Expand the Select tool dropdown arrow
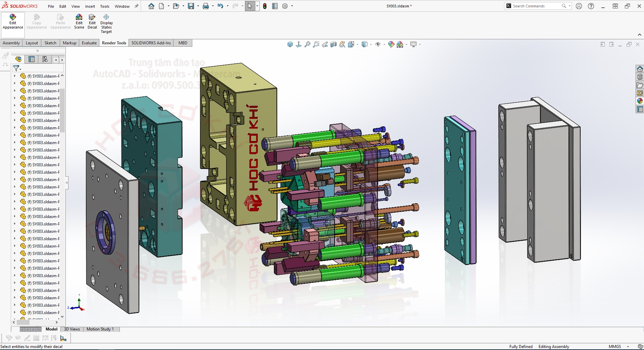The image size is (644, 350). [257, 6]
